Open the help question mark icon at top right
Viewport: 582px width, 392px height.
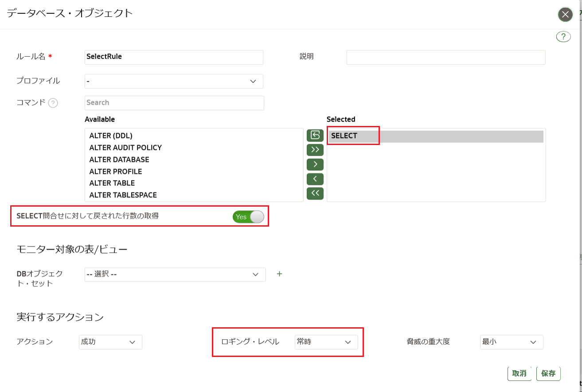tap(563, 36)
